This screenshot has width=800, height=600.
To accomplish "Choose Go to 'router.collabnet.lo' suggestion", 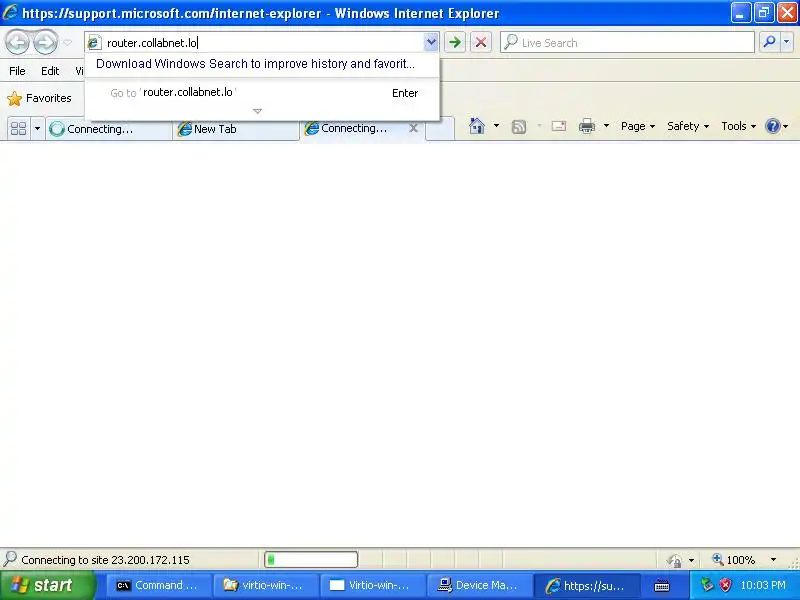I will tap(262, 93).
